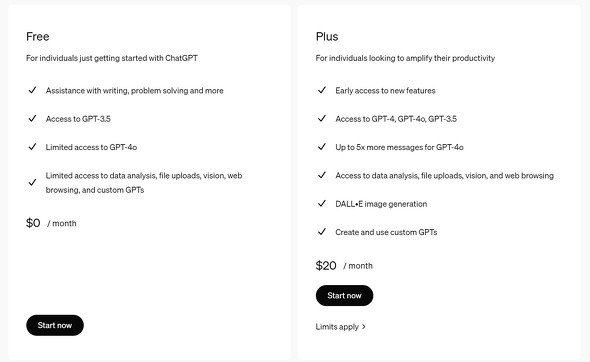The image size is (590, 362).
Task: Click the Plus plan description about amplifying productivity
Action: (x=405, y=58)
